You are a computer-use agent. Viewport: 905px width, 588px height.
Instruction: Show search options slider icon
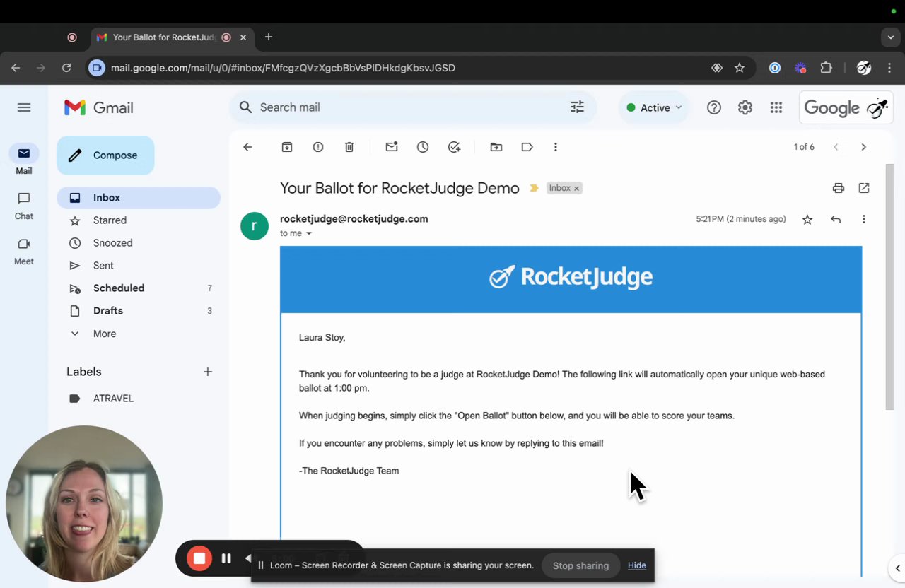click(578, 107)
